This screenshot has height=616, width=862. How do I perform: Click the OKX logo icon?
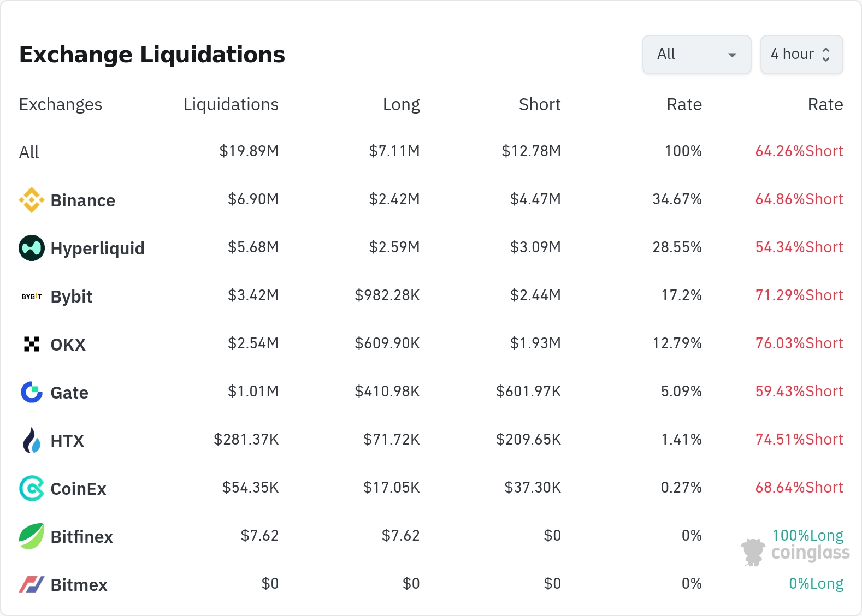(32, 344)
